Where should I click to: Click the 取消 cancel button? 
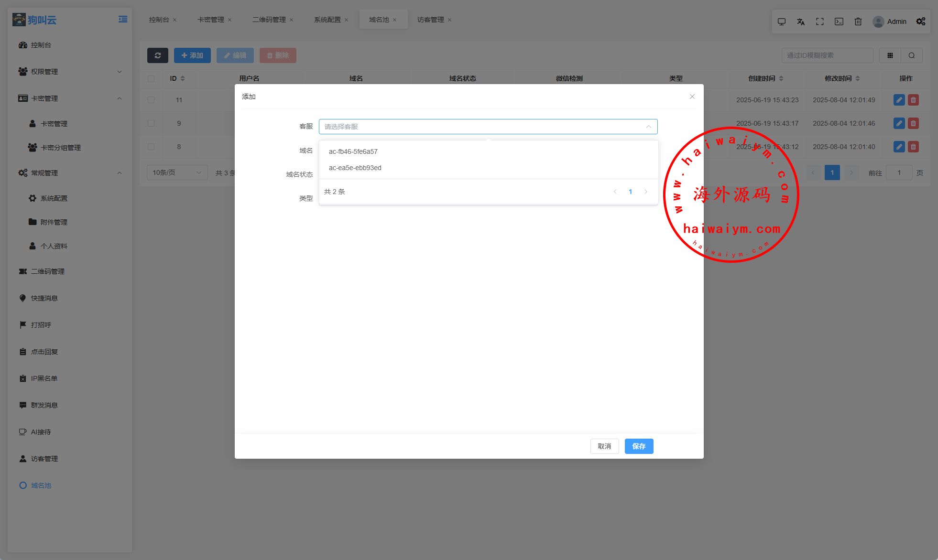pyautogui.click(x=604, y=446)
